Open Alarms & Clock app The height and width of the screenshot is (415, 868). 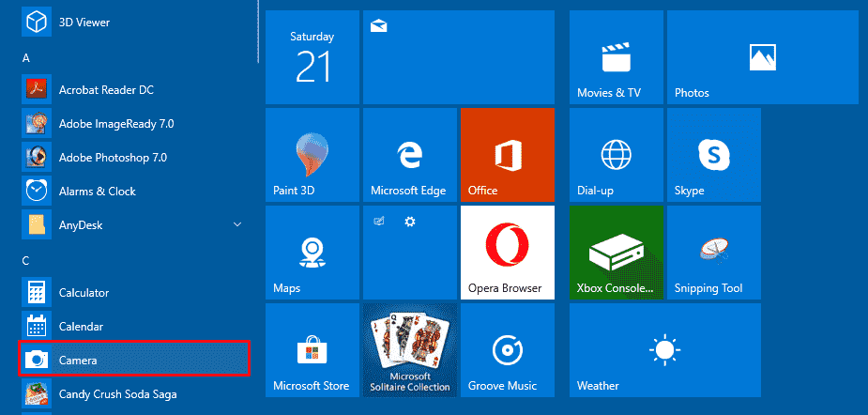pyautogui.click(x=134, y=192)
